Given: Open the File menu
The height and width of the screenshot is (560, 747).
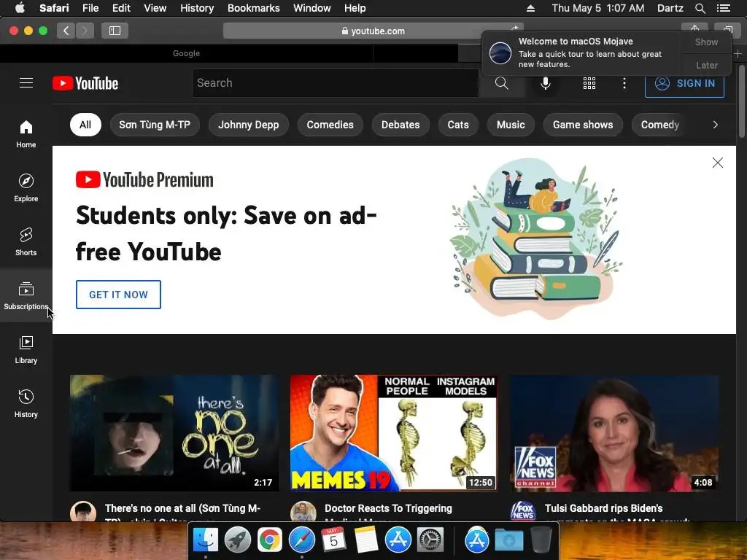Looking at the screenshot, I should 90,8.
